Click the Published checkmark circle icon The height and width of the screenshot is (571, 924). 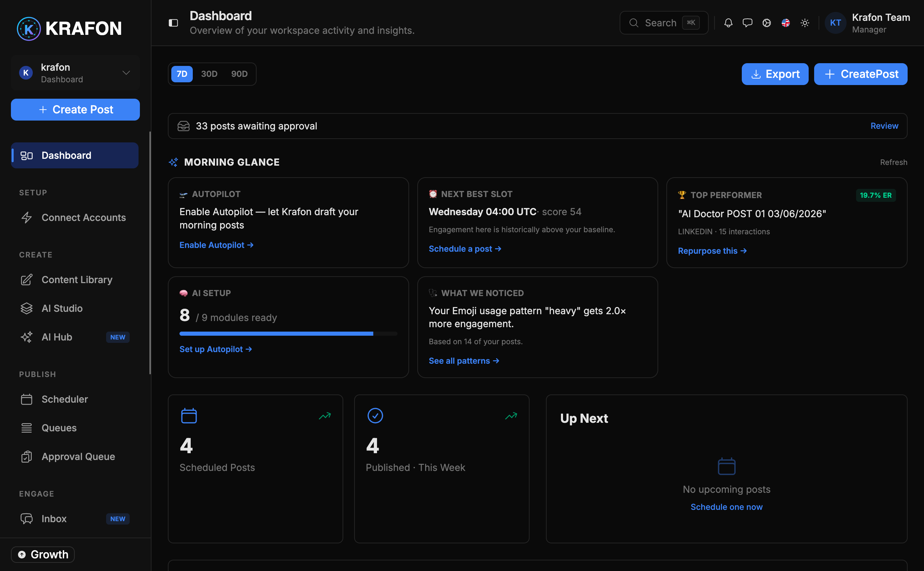click(375, 416)
